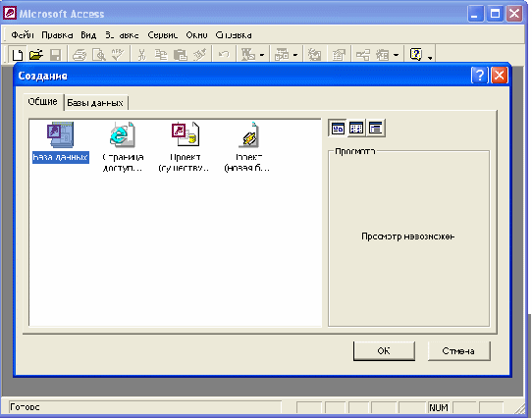Viewport: 532px width, 419px height.
Task: Click the Spelling check toolbar icon
Action: pyautogui.click(x=118, y=55)
